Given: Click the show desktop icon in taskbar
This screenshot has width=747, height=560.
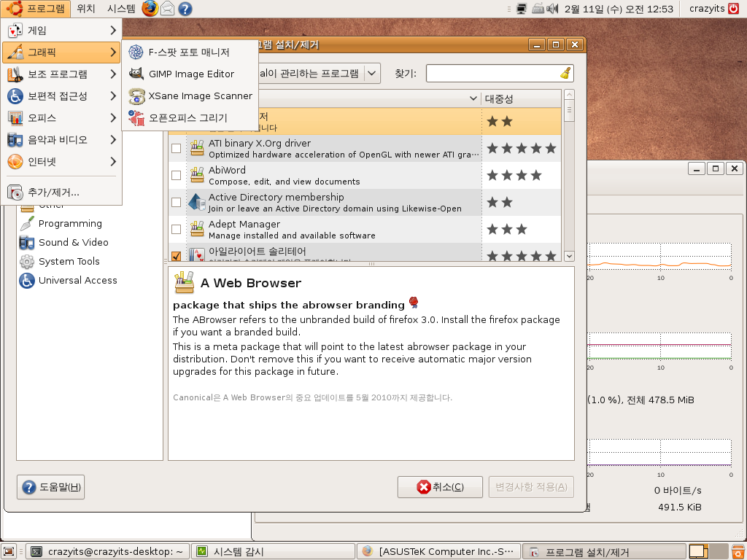Looking at the screenshot, I should (9, 551).
